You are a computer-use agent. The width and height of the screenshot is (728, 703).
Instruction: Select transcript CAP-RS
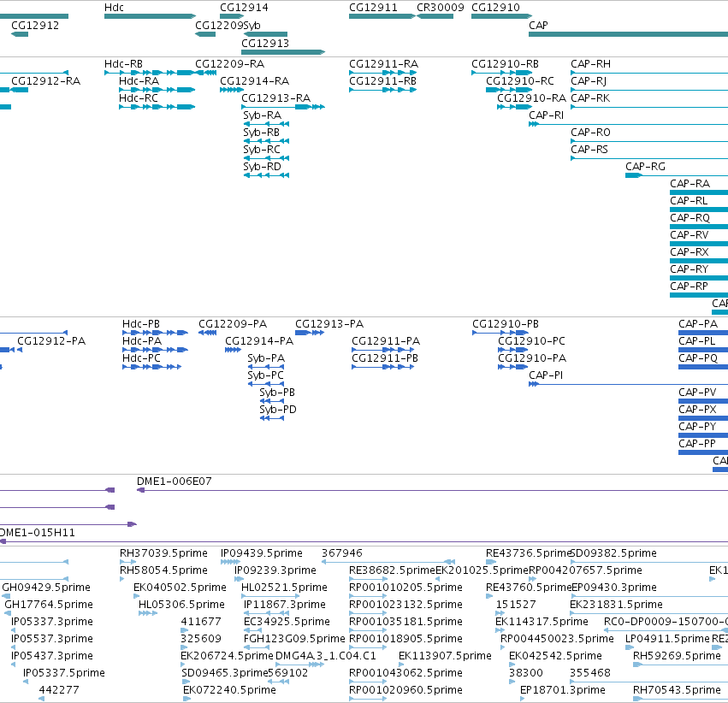pos(649,158)
